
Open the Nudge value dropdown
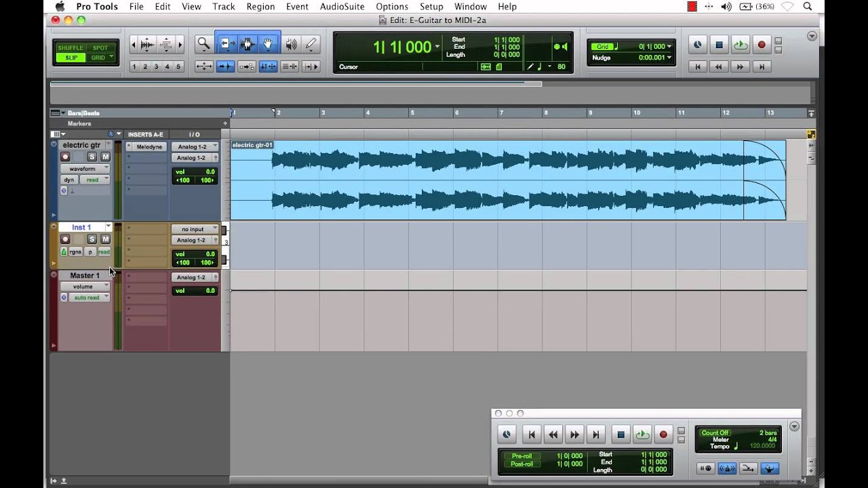click(669, 58)
